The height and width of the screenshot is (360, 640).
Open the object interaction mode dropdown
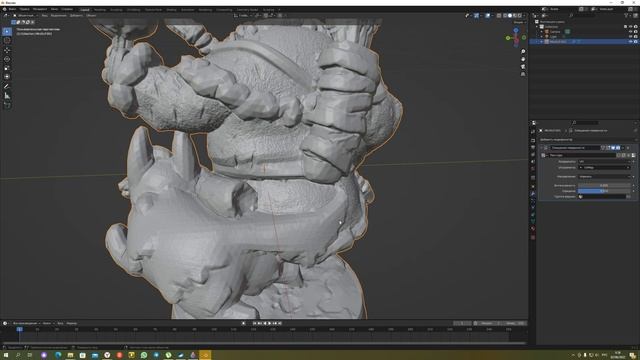point(25,16)
